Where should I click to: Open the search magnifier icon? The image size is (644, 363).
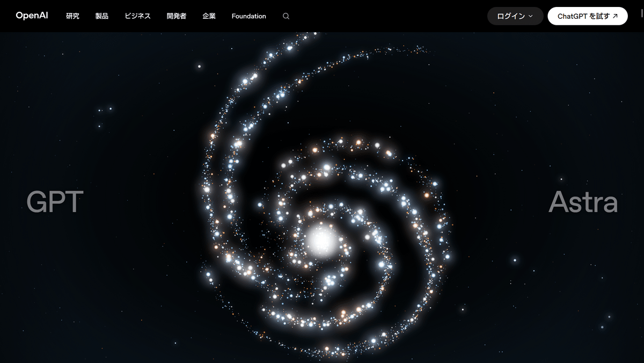point(286,16)
